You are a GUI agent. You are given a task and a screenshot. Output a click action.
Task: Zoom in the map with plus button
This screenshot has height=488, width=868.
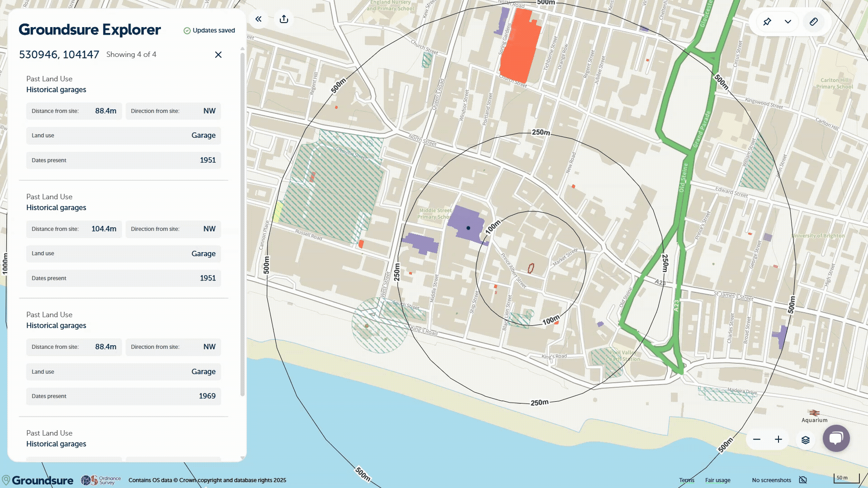[x=778, y=440]
